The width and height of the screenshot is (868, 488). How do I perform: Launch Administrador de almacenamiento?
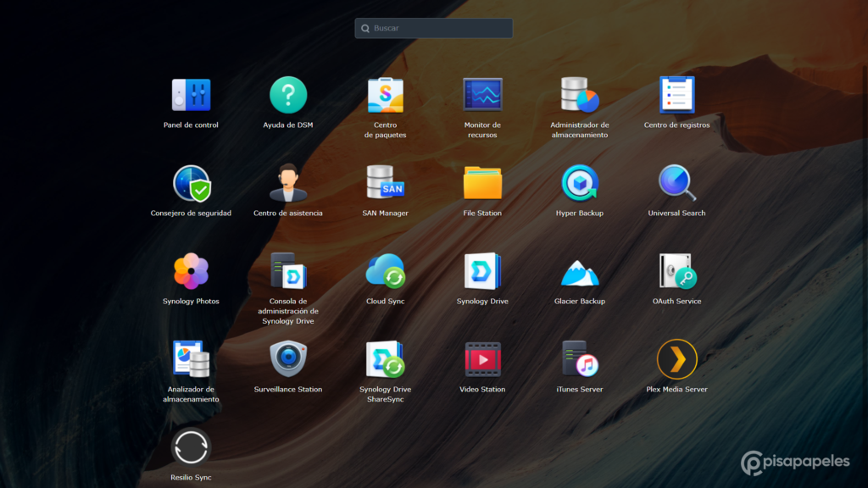click(580, 95)
